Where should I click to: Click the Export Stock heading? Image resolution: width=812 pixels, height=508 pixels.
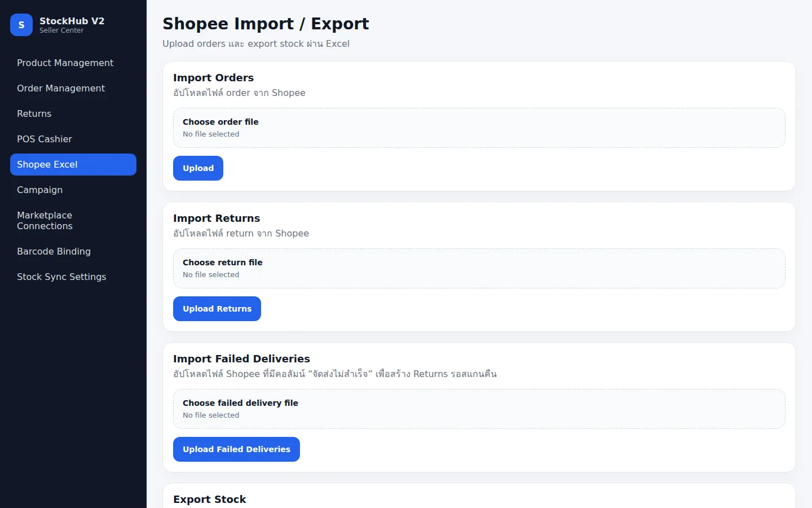pyautogui.click(x=210, y=500)
